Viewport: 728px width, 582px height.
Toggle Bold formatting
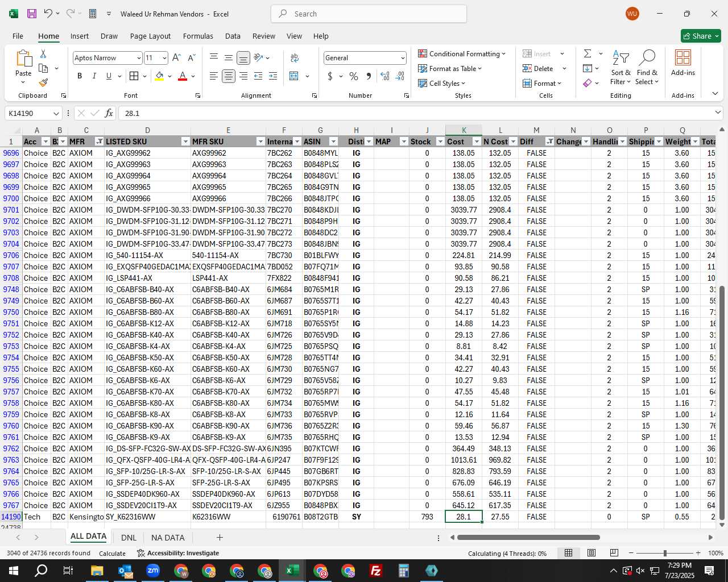click(80, 76)
